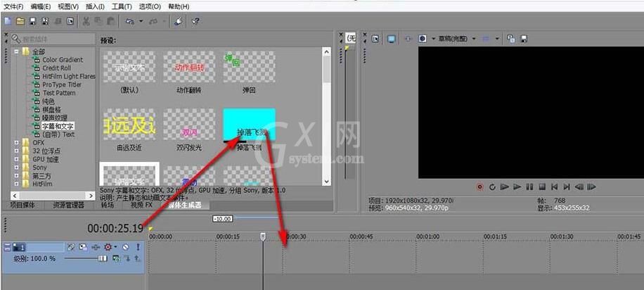Select Credit Roll in the generator list
644x290 pixels.
point(57,68)
